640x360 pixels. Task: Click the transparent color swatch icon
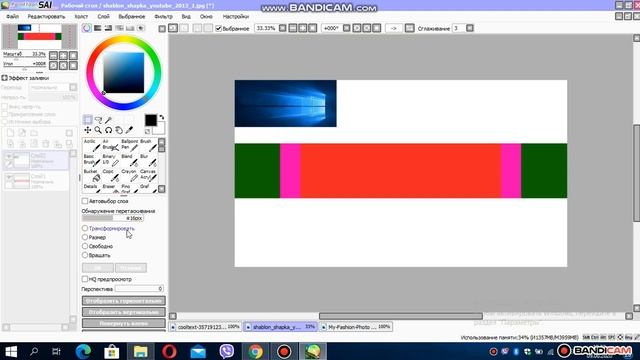pyautogui.click(x=147, y=131)
